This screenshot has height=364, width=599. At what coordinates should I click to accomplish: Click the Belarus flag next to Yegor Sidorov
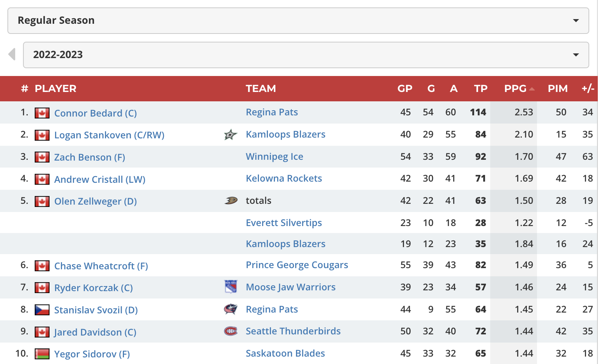pos(42,354)
